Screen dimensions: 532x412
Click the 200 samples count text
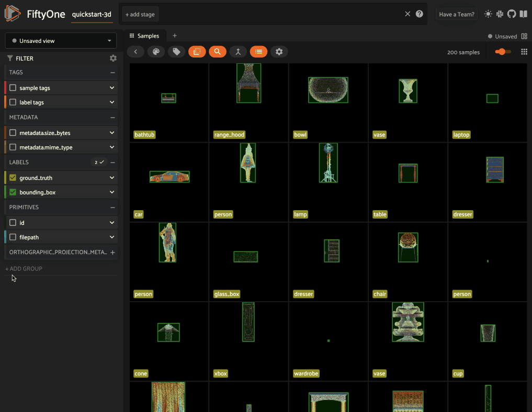463,52
